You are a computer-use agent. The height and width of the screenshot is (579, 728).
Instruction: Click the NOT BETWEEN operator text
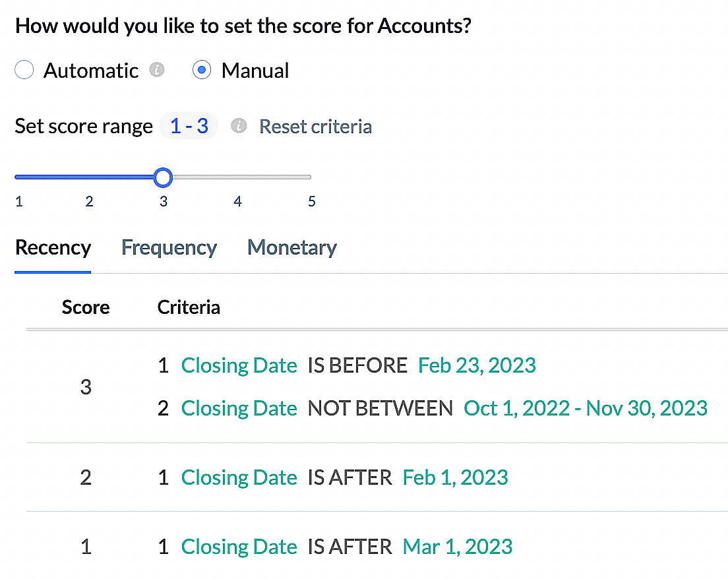point(380,408)
